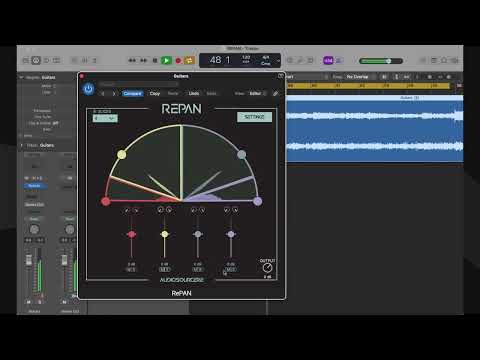The image size is (480, 360).
Task: Click the grey pan handle on the arc
Action: pos(241,154)
